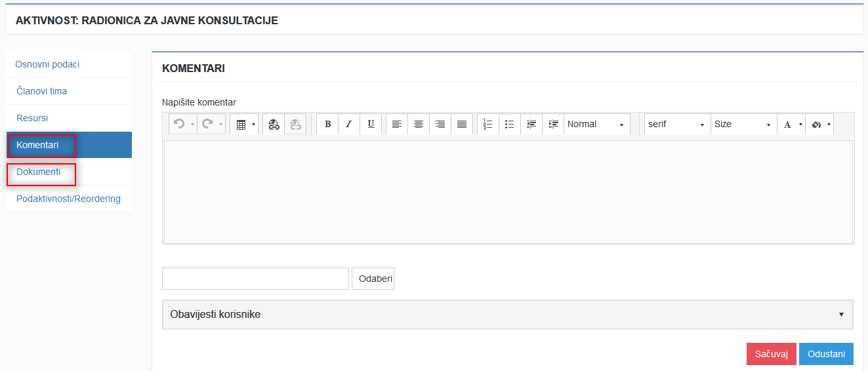Viewport: 868px width, 371px height.
Task: Click the insert hyperlink icon
Action: [274, 124]
